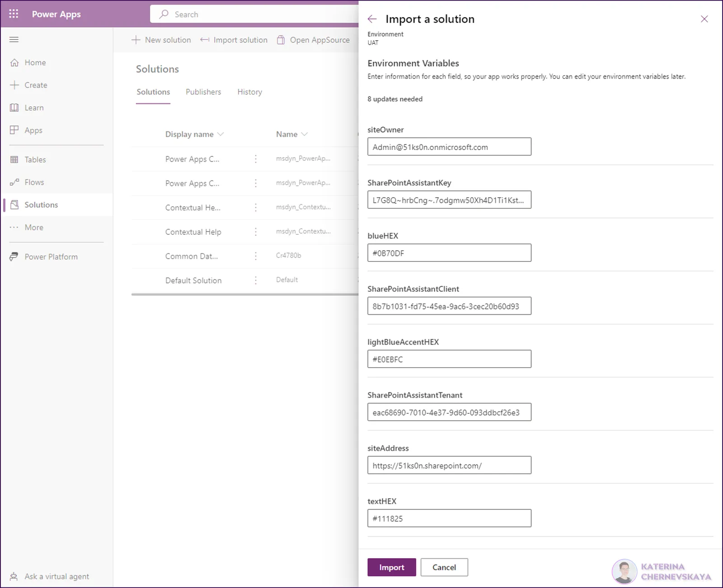This screenshot has height=588, width=723.
Task: Open the app launcher waffle icon
Action: (14, 14)
